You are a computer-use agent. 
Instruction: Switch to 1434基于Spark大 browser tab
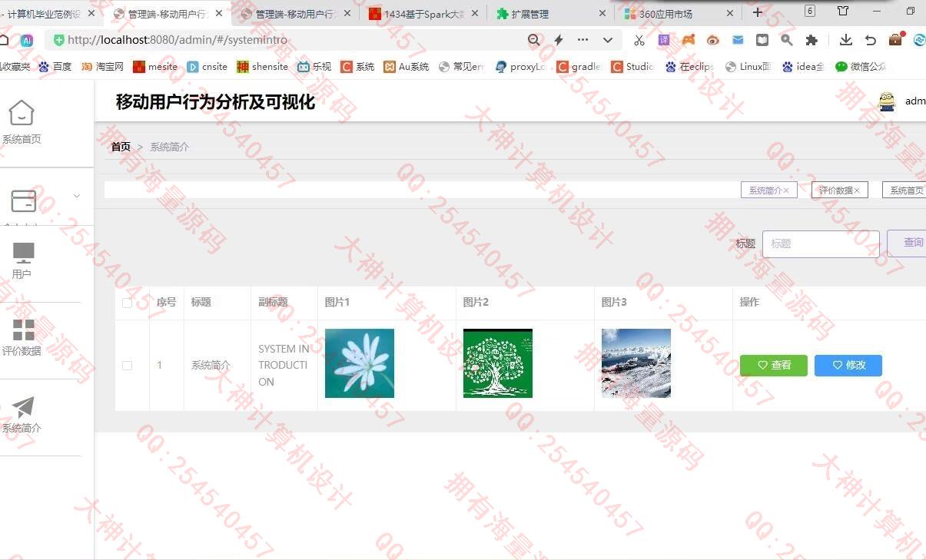pyautogui.click(x=423, y=13)
